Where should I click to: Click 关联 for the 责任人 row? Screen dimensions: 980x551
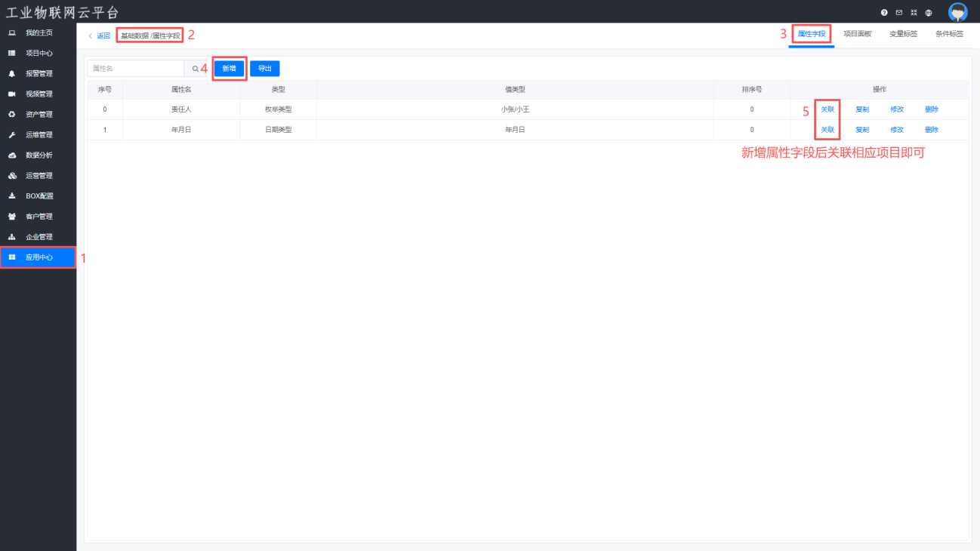(x=827, y=109)
